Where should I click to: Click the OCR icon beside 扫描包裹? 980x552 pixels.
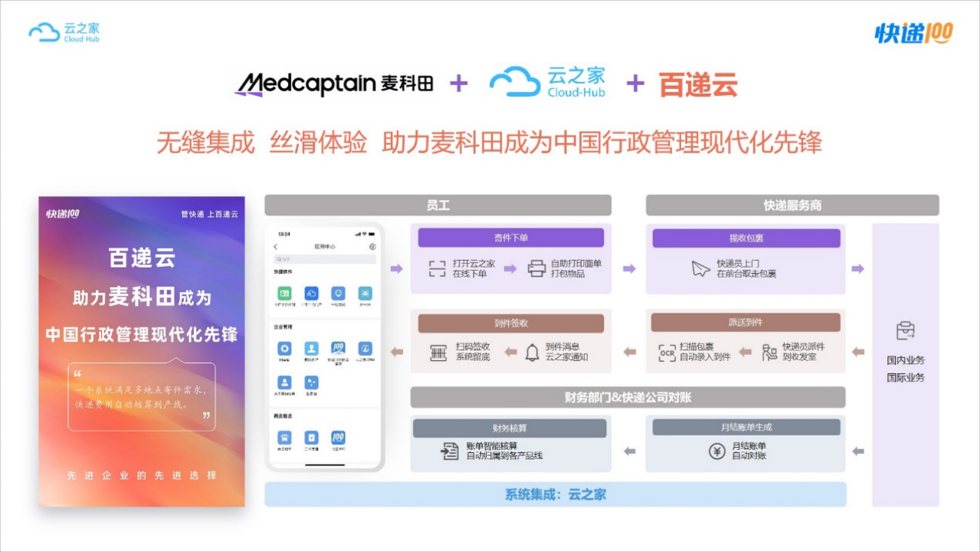(667, 352)
